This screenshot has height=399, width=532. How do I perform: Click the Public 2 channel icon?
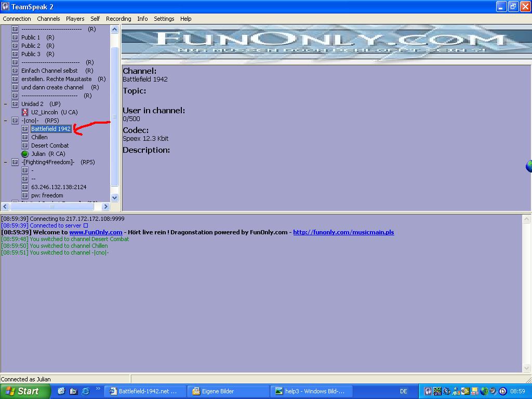pos(15,46)
